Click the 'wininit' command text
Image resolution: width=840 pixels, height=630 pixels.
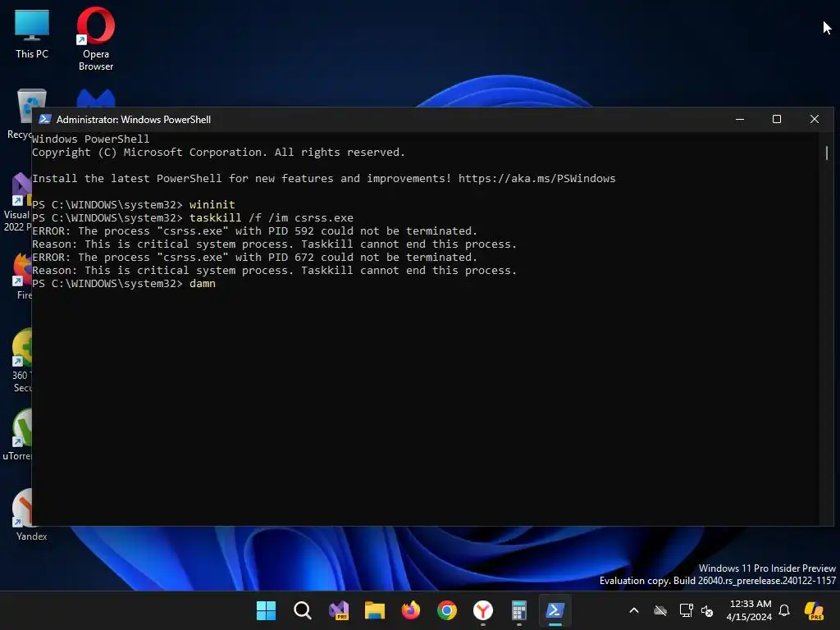pyautogui.click(x=212, y=204)
